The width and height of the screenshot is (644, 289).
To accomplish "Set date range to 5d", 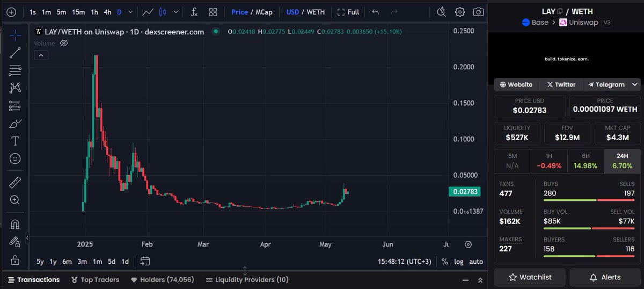I will coord(111,262).
